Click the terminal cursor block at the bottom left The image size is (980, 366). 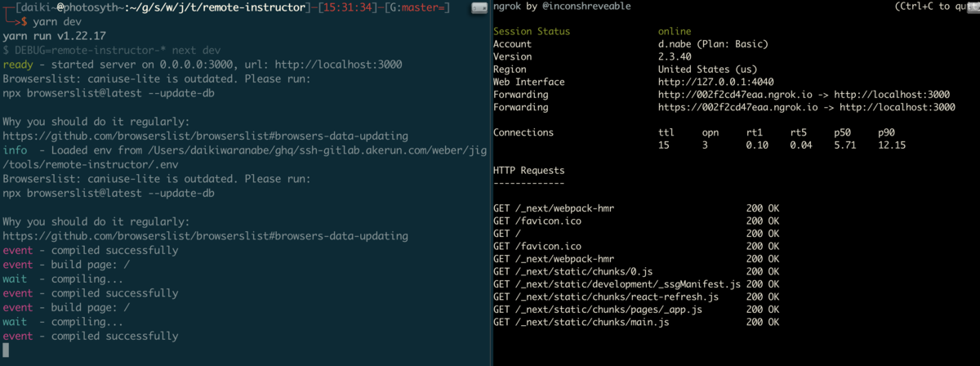pyautogui.click(x=7, y=350)
